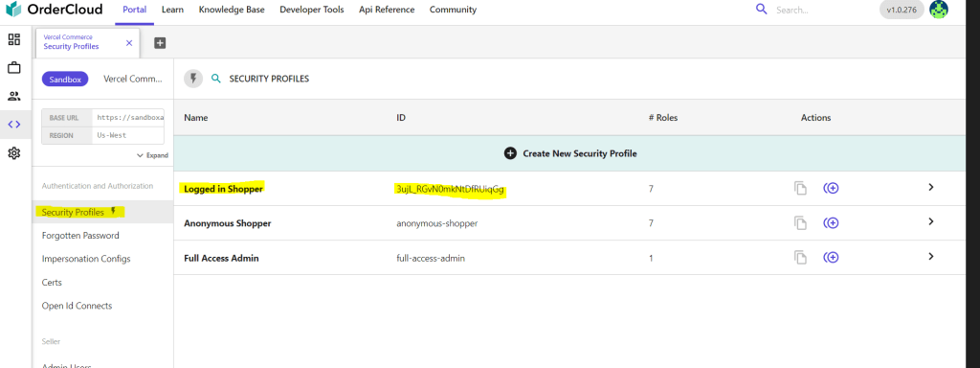980x368 pixels.
Task: Click assign icon for Anonymous Shopper
Action: coord(831,222)
